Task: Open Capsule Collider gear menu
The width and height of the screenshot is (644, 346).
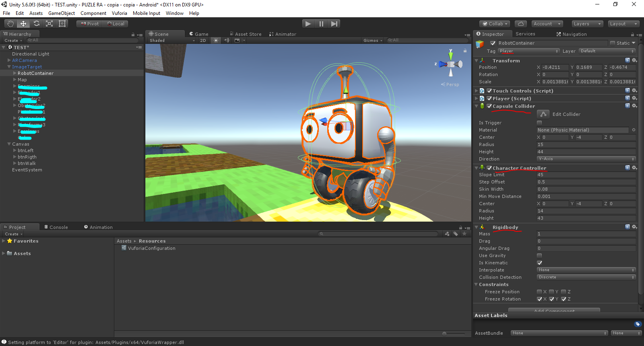Action: click(634, 106)
